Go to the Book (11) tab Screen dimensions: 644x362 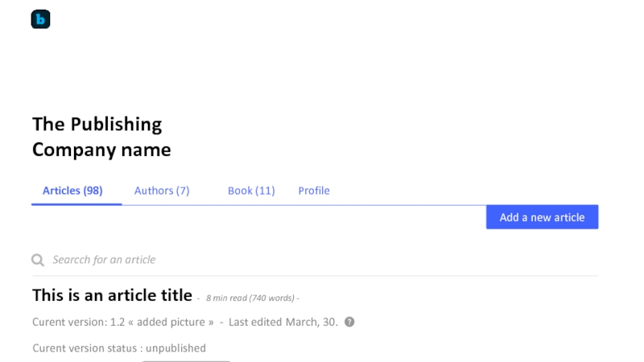click(251, 191)
